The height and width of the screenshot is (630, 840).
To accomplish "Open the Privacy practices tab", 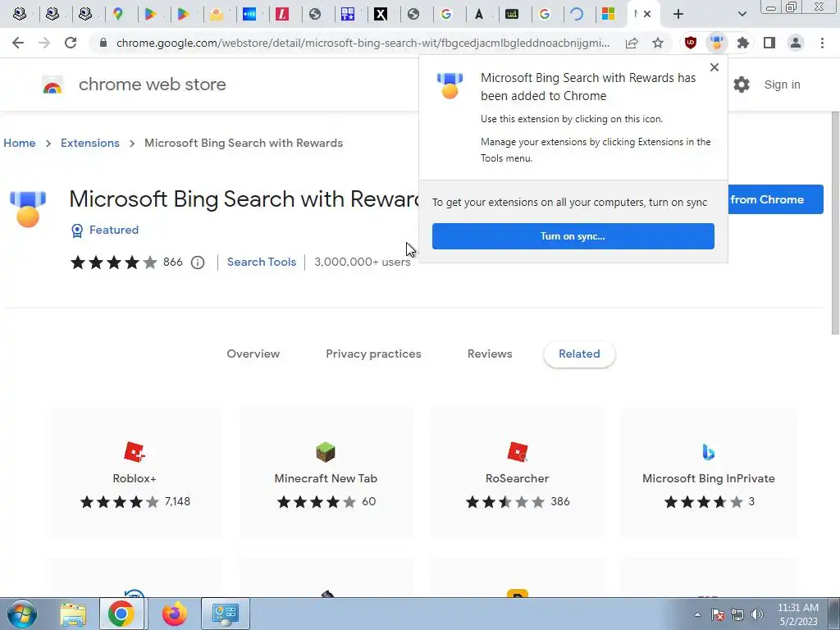I will [373, 354].
